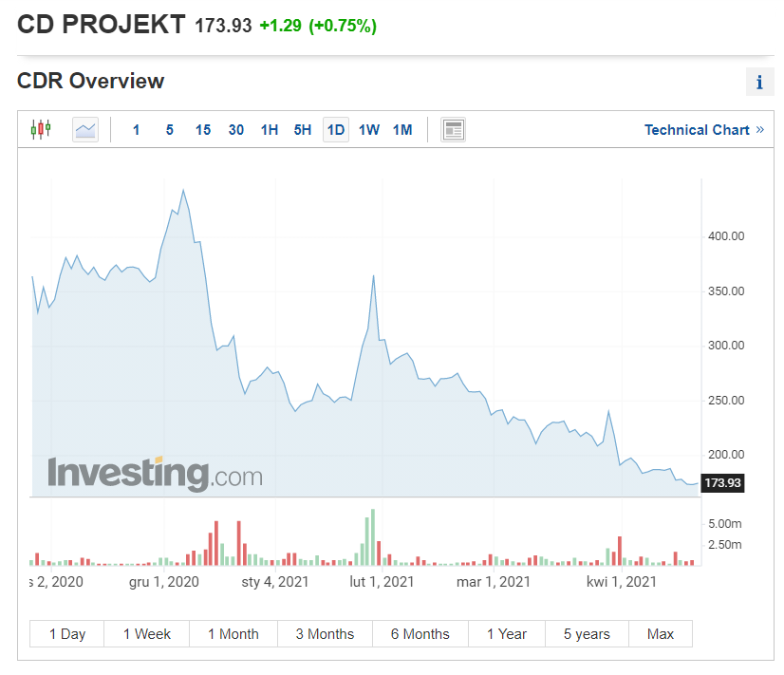Switch to candlestick chart type
The height and width of the screenshot is (675, 784).
click(x=41, y=129)
